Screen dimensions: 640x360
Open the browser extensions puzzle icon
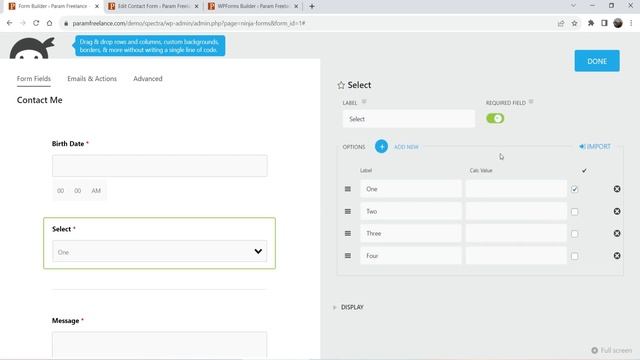(x=591, y=23)
